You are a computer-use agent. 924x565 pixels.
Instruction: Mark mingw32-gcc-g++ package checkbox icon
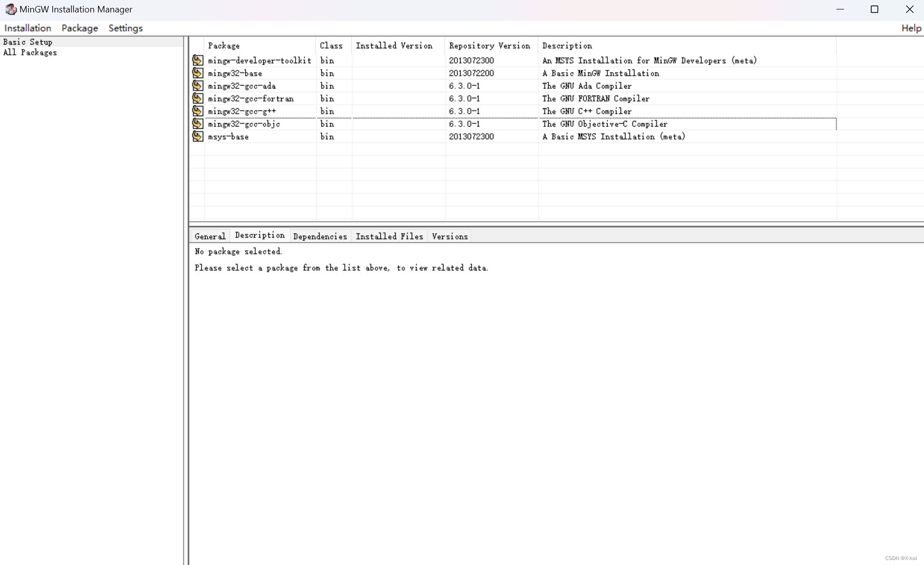pos(197,111)
